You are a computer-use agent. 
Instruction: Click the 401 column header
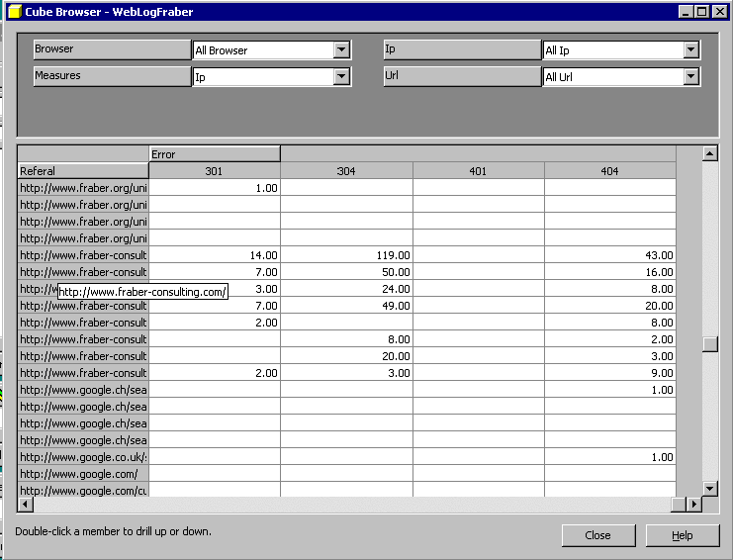coord(478,171)
